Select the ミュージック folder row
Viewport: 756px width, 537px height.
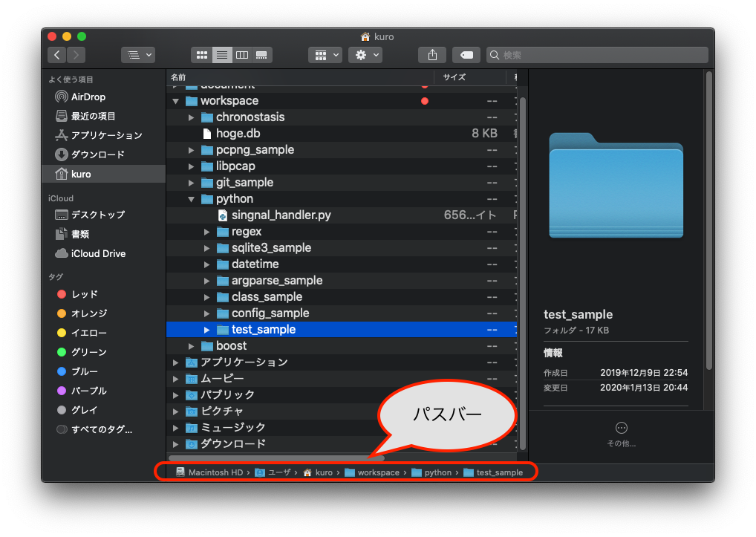[x=342, y=428]
